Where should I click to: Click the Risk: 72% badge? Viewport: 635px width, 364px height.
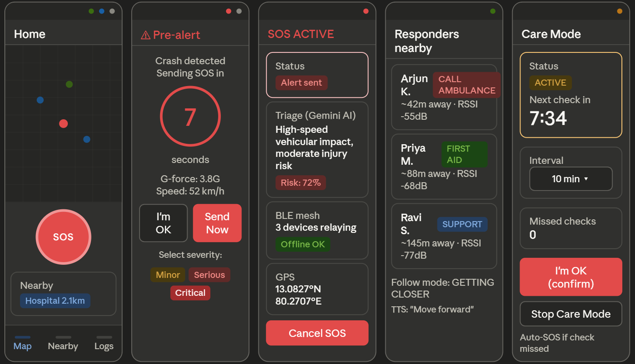click(301, 183)
